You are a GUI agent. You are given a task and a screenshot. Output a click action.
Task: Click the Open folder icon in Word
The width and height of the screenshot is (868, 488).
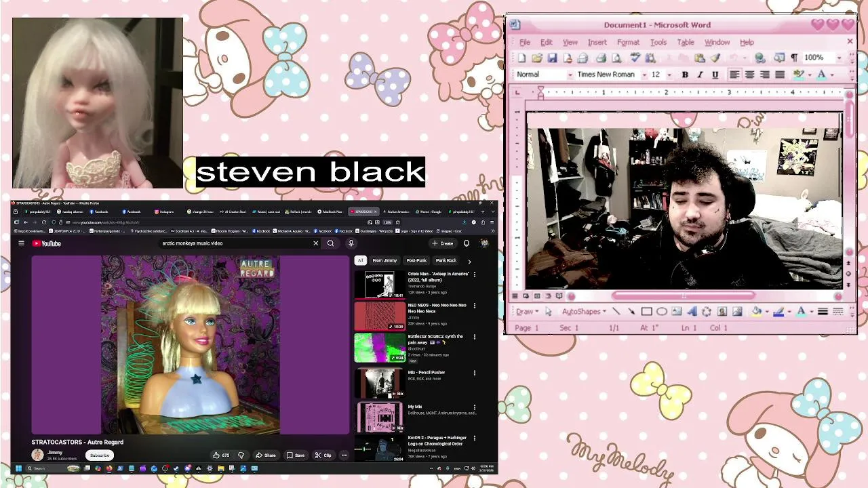coord(537,58)
